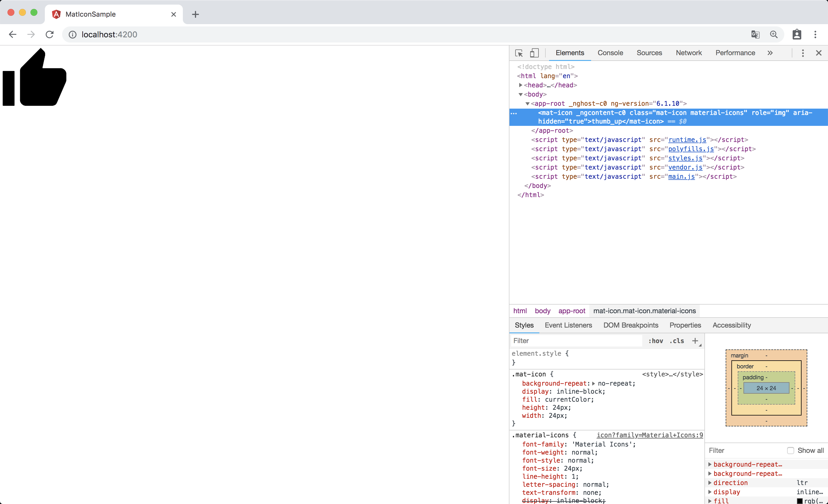Click the browser profile avatar icon
The height and width of the screenshot is (504, 828).
(x=797, y=34)
